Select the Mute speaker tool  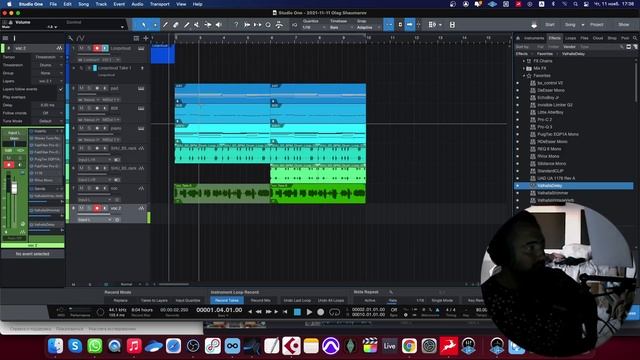click(x=219, y=25)
